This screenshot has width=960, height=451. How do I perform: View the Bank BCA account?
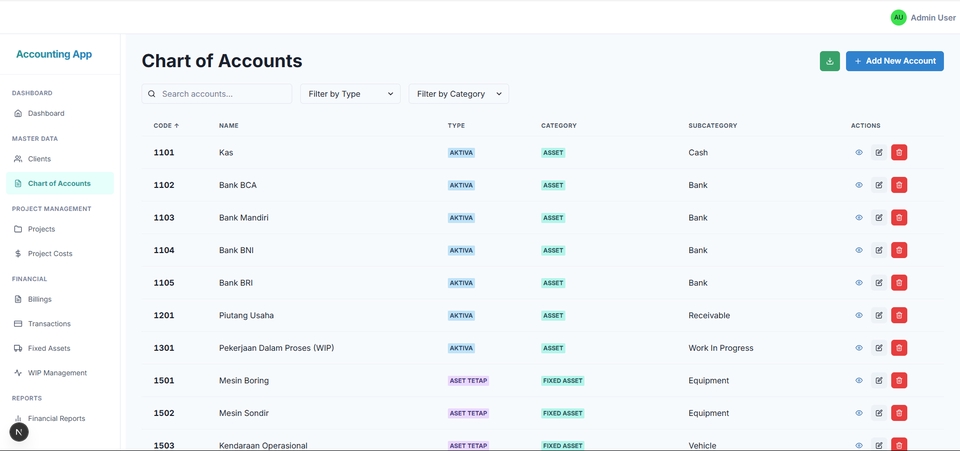pyautogui.click(x=858, y=185)
